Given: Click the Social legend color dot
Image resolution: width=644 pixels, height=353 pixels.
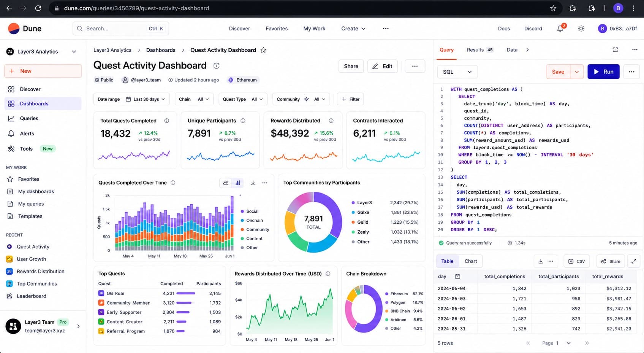Looking at the screenshot, I should tap(242, 211).
